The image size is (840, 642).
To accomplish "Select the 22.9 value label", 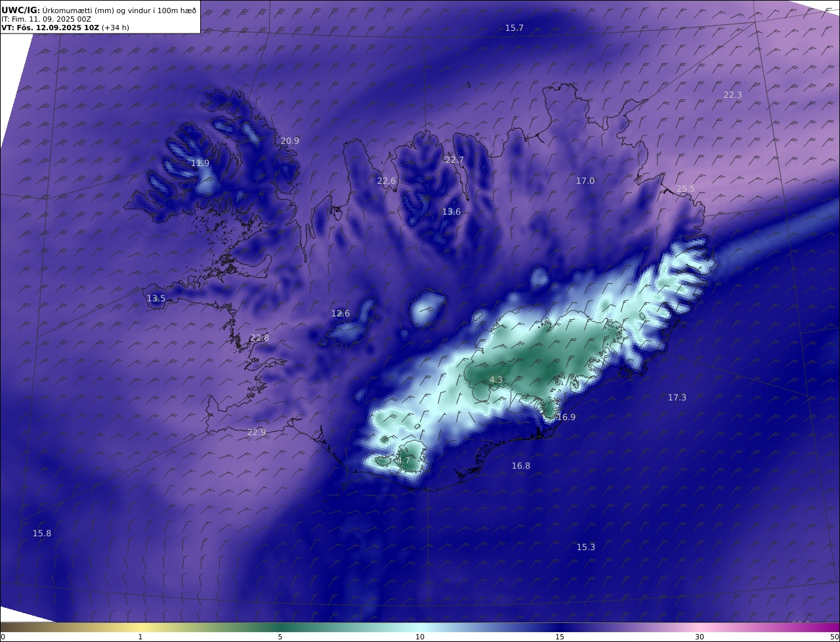I will [x=256, y=432].
